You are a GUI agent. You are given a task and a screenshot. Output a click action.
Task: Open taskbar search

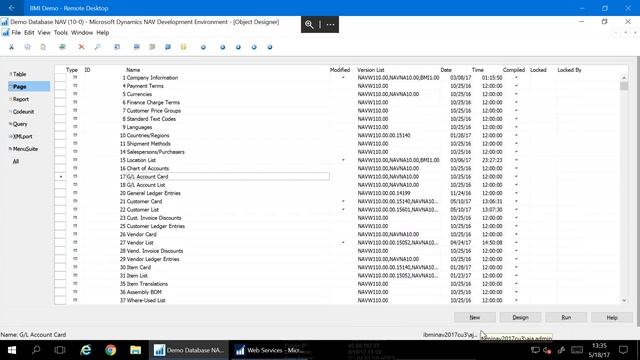coord(36,350)
